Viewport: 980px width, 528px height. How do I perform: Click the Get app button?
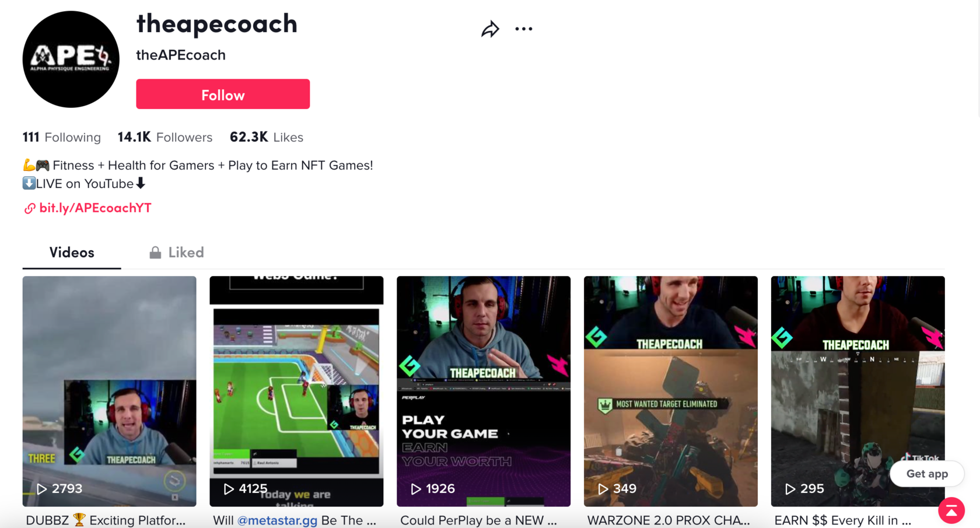pos(927,474)
